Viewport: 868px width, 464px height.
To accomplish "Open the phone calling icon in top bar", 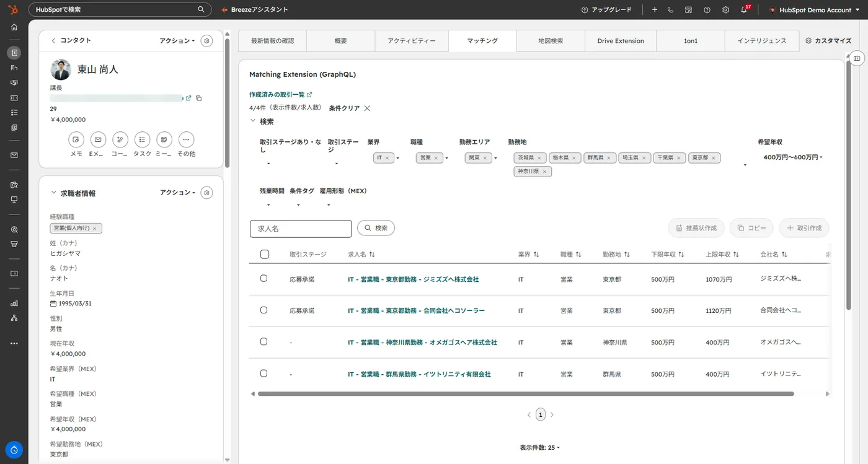I will pos(670,10).
